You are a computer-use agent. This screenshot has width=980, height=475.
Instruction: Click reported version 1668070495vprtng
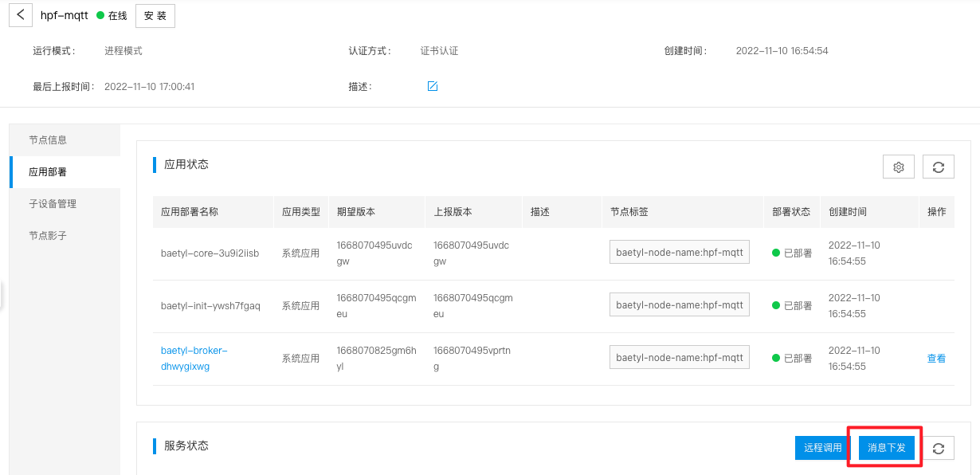click(x=472, y=359)
